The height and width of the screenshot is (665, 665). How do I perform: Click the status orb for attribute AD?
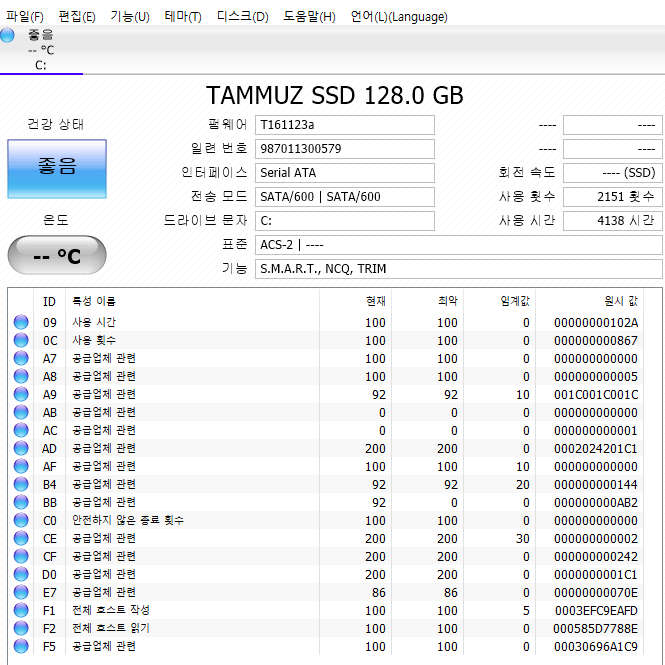point(21,448)
